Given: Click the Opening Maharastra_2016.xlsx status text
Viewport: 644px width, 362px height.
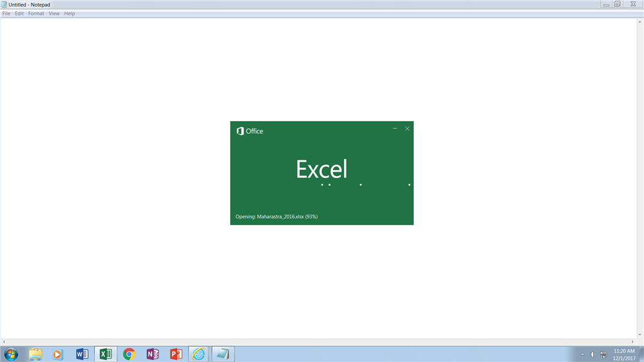Looking at the screenshot, I should [x=277, y=217].
